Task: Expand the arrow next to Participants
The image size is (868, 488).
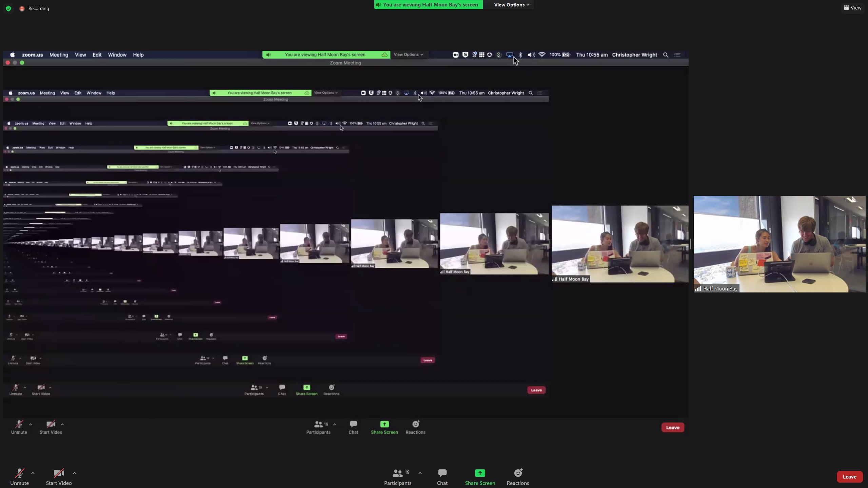Action: tap(420, 473)
